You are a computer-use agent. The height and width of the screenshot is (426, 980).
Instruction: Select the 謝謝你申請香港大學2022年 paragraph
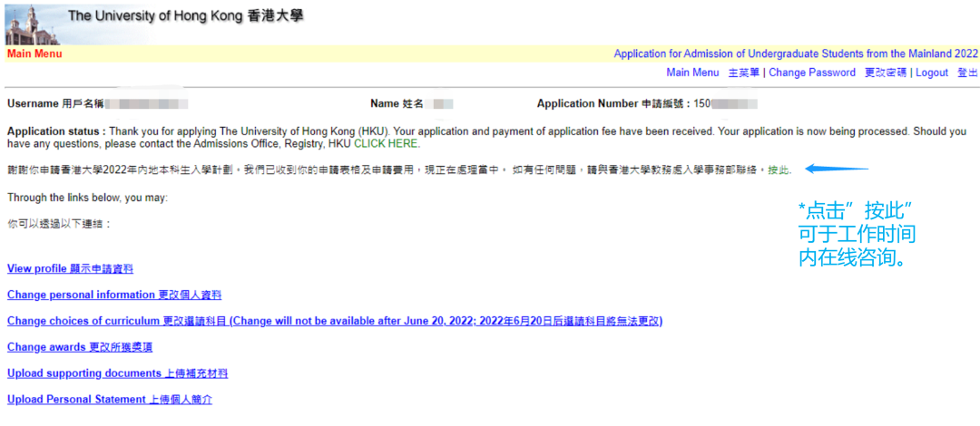click(398, 169)
